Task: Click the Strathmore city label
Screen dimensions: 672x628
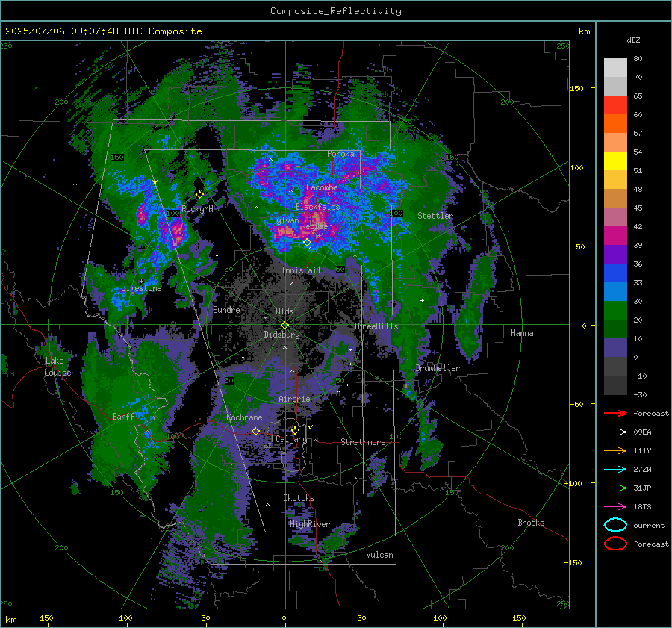Action: coord(363,442)
